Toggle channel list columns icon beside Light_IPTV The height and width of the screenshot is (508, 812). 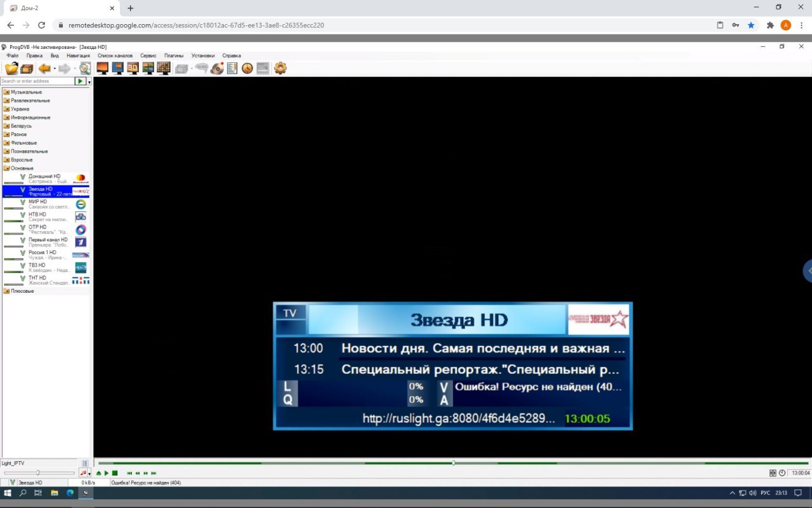coord(85,464)
